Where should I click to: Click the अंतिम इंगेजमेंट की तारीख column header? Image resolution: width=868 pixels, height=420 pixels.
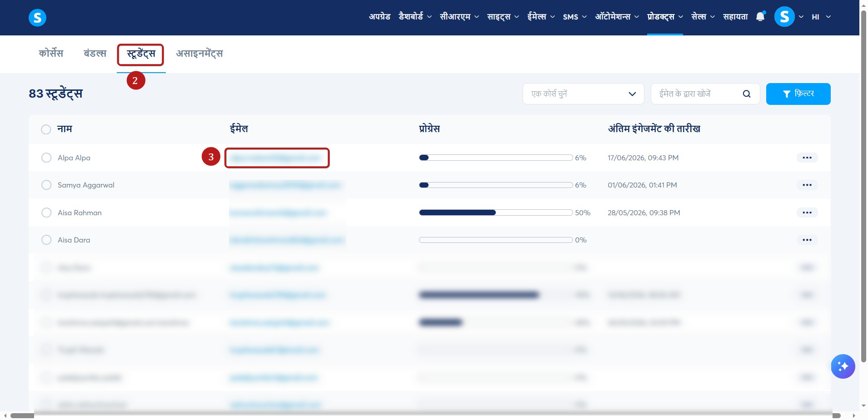[654, 129]
